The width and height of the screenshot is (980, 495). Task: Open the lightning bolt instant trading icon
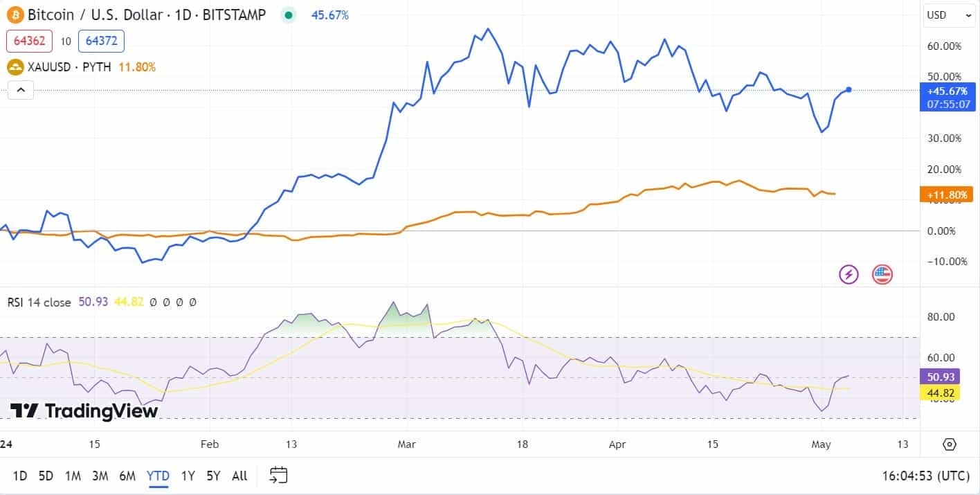(x=849, y=274)
